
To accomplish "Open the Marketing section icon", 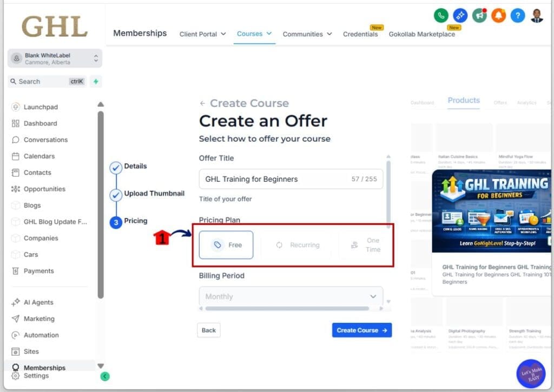I will 16,318.
